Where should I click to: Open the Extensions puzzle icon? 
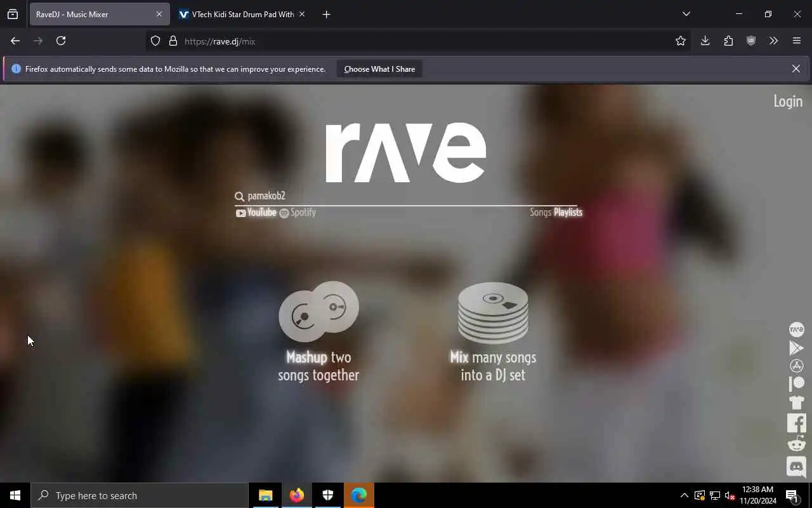[x=728, y=41]
